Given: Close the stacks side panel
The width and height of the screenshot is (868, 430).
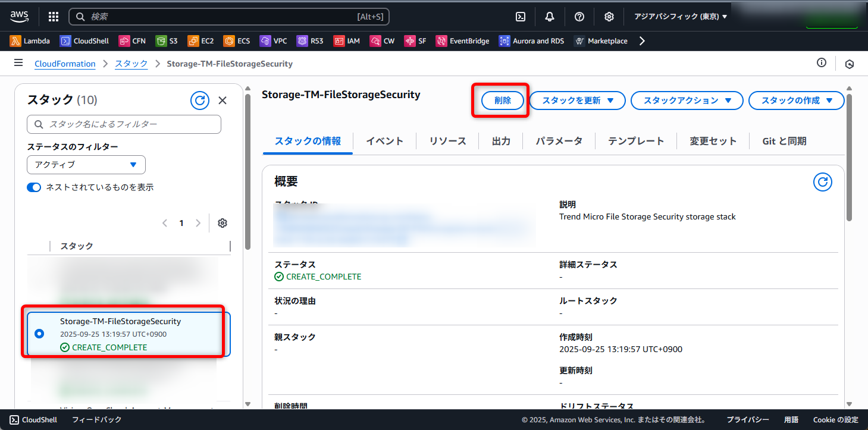Looking at the screenshot, I should pos(223,101).
